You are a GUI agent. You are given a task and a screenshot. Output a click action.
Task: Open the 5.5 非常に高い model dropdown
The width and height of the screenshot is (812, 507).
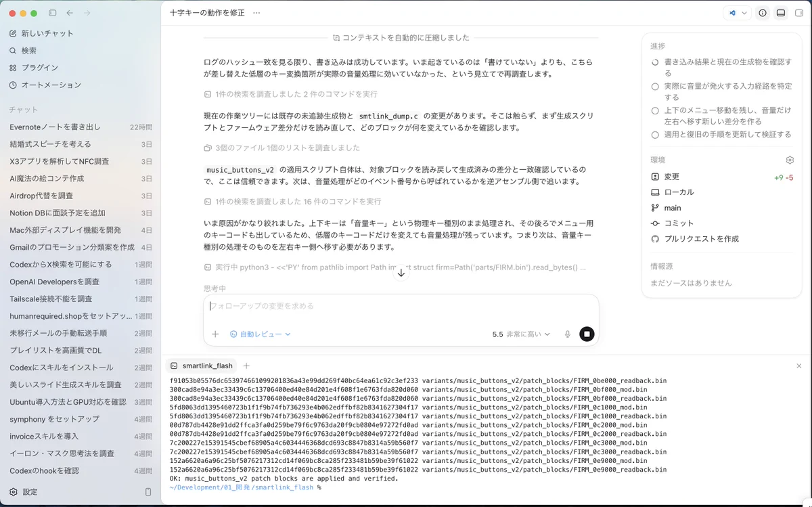[x=521, y=334]
